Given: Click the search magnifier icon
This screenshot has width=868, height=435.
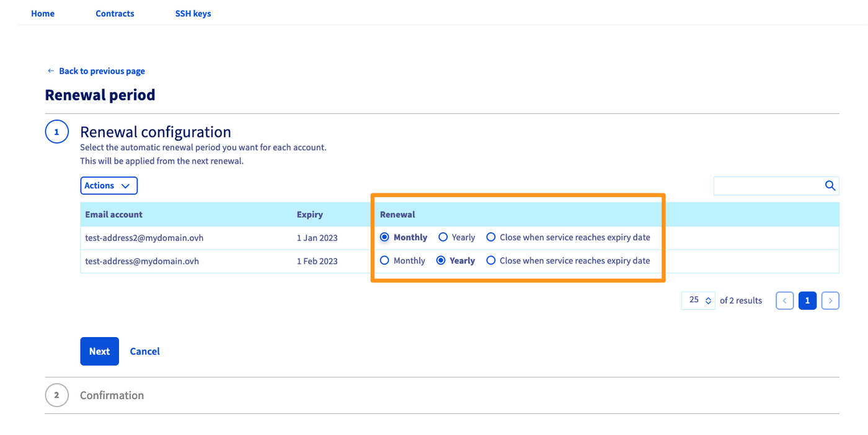Looking at the screenshot, I should click(x=830, y=185).
